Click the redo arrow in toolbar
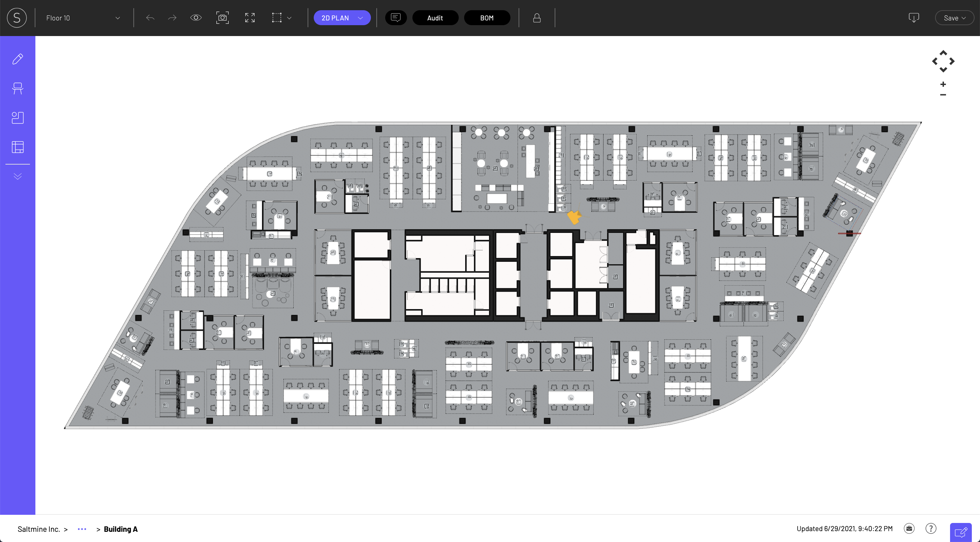This screenshot has width=980, height=542. pos(172,18)
